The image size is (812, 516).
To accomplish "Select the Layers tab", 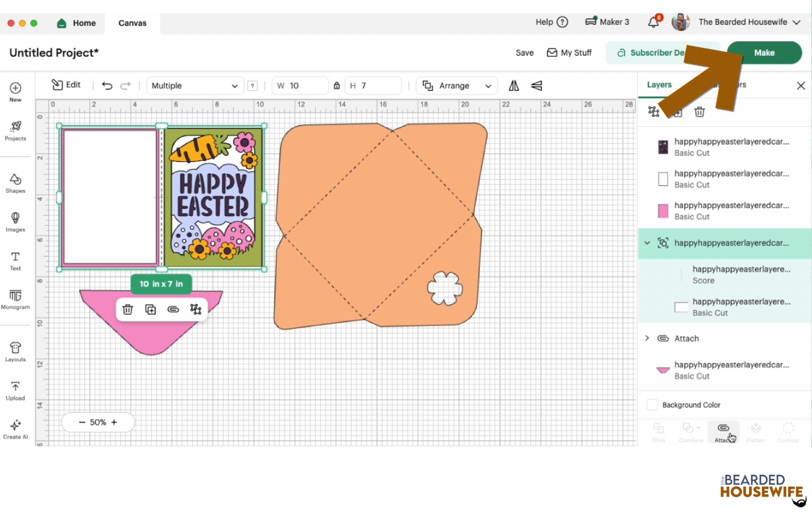I will [x=659, y=85].
